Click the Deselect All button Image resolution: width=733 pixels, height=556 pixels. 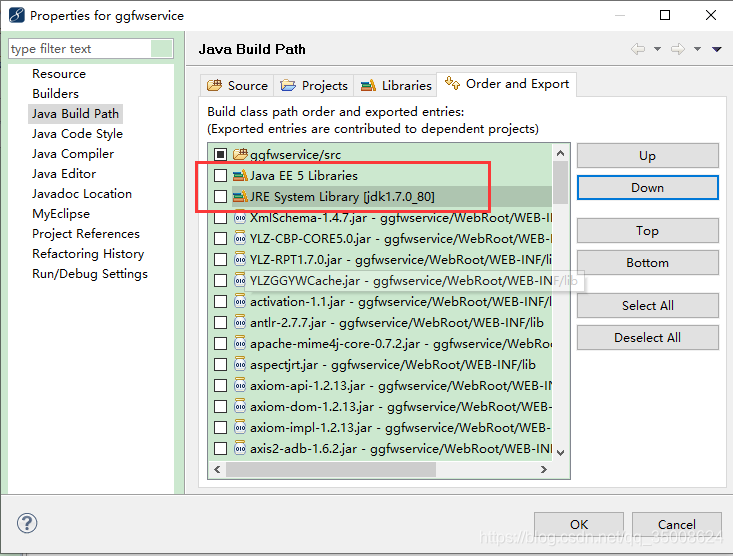coord(647,338)
